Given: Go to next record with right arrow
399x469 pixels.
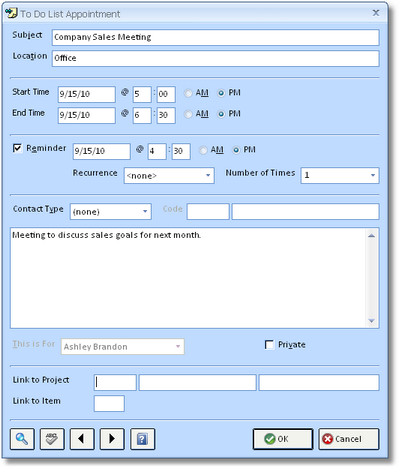Looking at the screenshot, I should pos(112,439).
